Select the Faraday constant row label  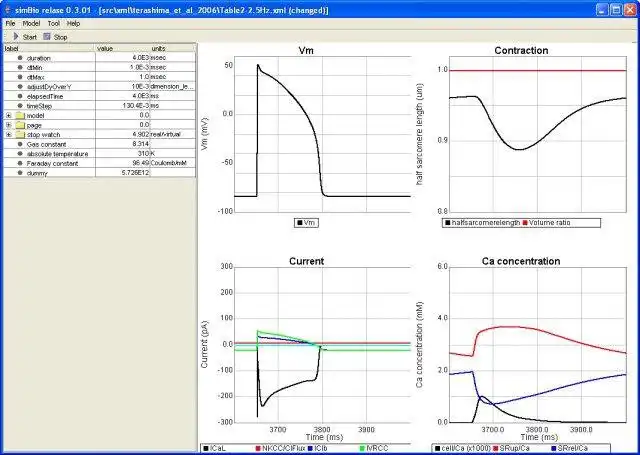click(x=52, y=164)
